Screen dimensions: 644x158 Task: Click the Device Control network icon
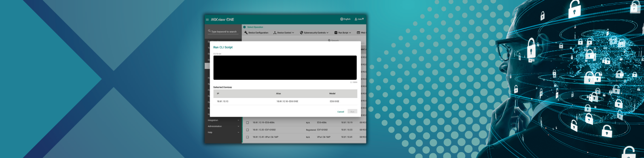[275, 33]
